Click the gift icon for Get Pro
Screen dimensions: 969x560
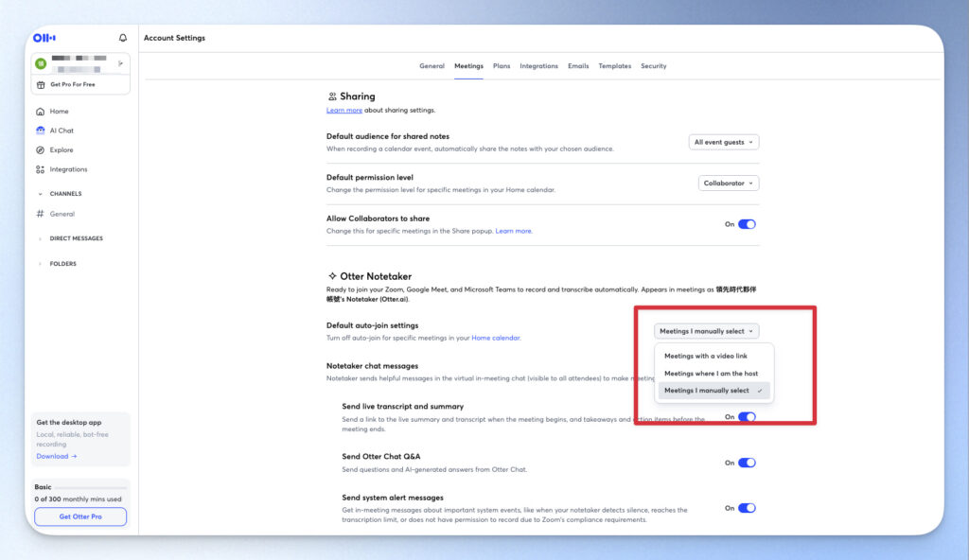[41, 85]
